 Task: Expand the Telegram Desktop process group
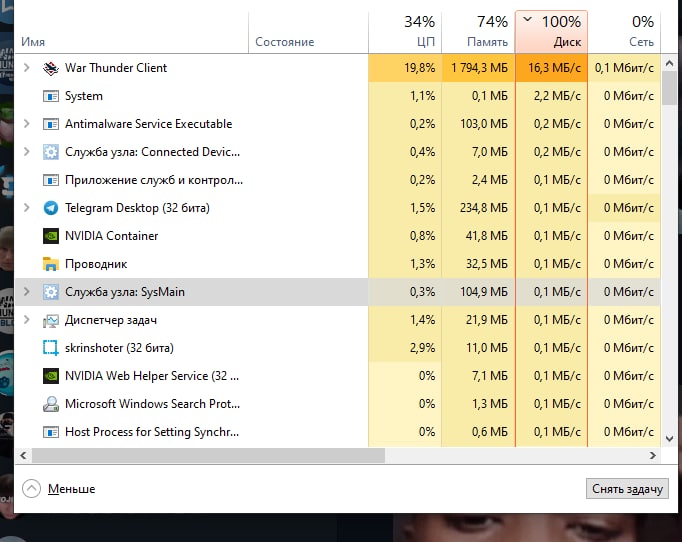pos(27,208)
